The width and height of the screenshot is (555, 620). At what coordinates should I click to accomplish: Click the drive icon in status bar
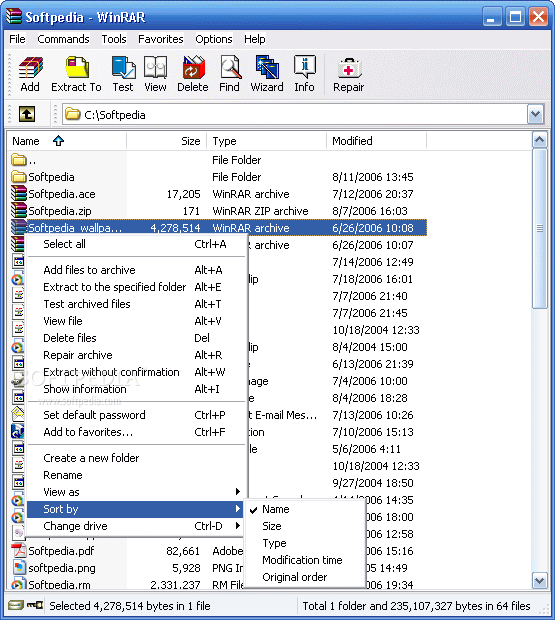coord(16,605)
